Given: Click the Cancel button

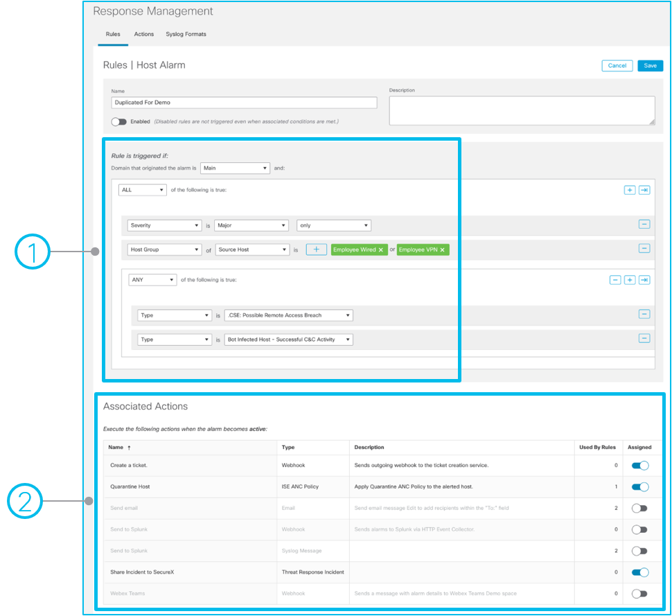Looking at the screenshot, I should pyautogui.click(x=617, y=66).
